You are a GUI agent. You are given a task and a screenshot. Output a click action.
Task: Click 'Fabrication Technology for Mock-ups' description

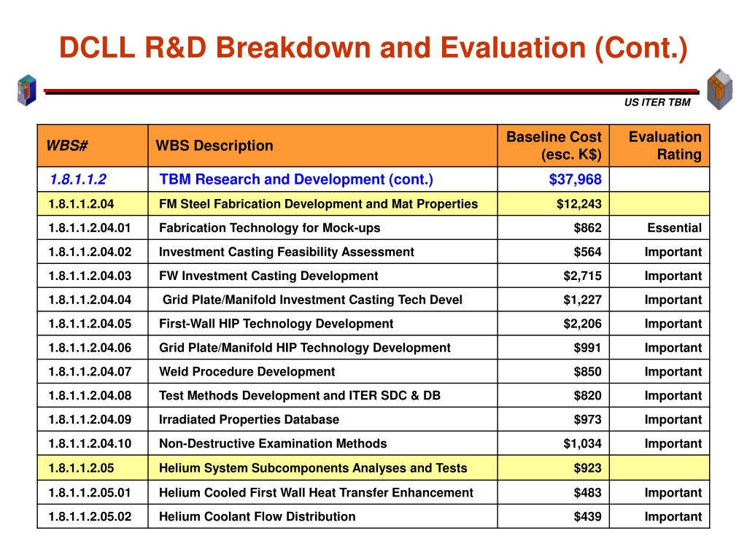pyautogui.click(x=270, y=228)
